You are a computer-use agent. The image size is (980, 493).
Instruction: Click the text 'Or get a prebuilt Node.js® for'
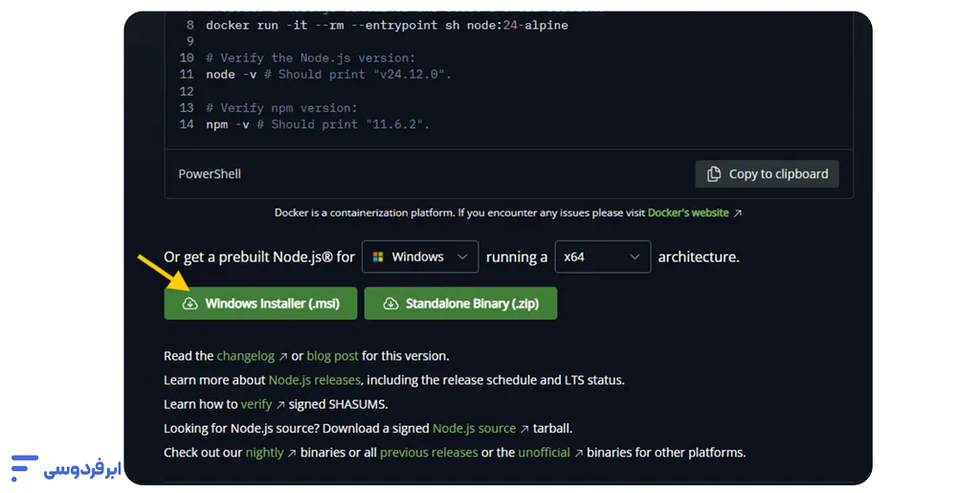pos(259,257)
